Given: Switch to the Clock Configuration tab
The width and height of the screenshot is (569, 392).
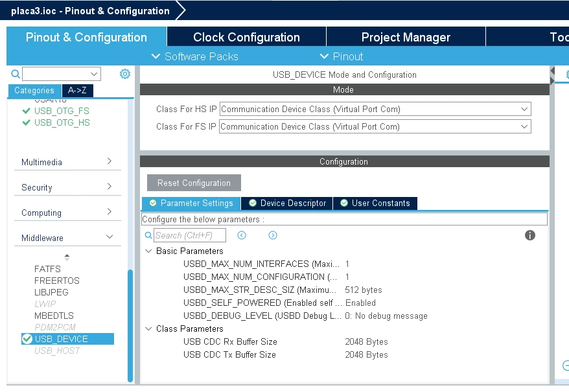Looking at the screenshot, I should pyautogui.click(x=246, y=37).
